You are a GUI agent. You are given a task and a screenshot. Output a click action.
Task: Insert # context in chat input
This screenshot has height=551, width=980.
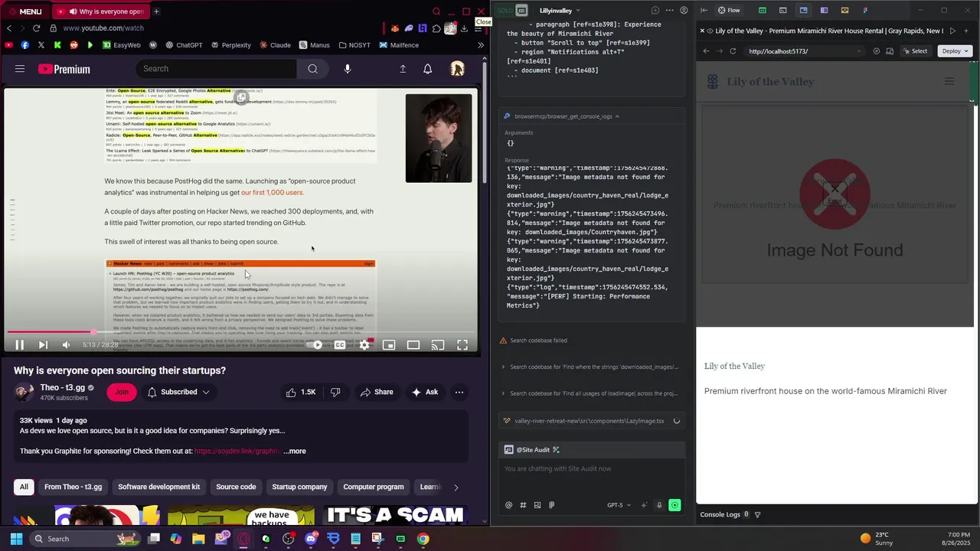(x=523, y=505)
